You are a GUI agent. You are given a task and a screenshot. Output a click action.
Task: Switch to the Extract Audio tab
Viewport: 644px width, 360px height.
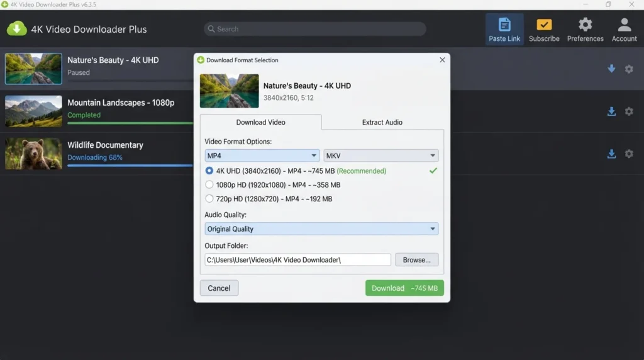(382, 122)
